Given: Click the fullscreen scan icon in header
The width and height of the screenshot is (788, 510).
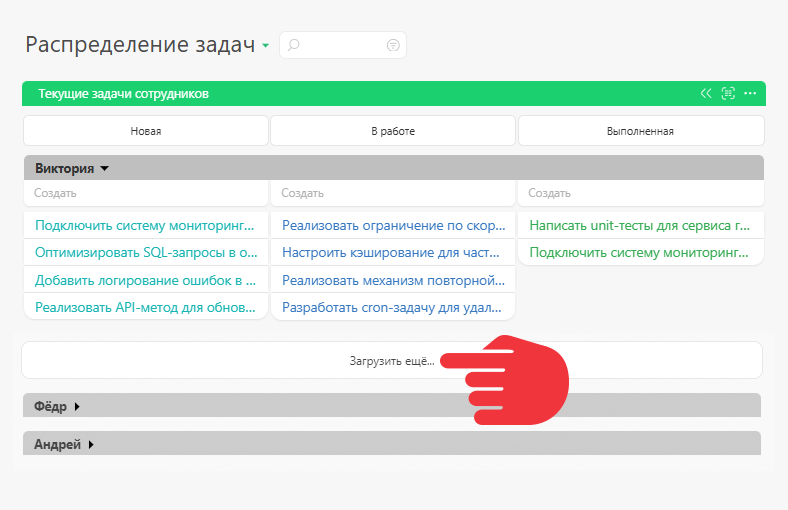Looking at the screenshot, I should tap(728, 93).
